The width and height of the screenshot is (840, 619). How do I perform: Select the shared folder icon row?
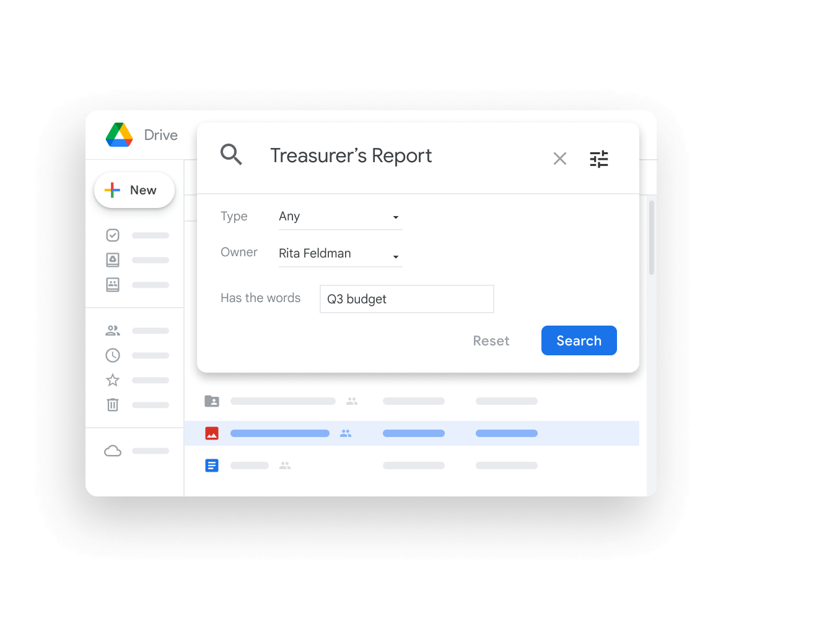coord(412,401)
